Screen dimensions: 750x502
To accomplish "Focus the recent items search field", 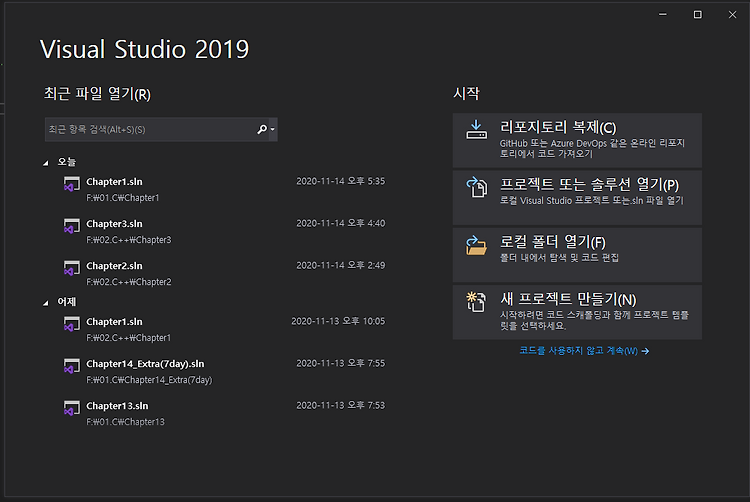I will click(161, 129).
